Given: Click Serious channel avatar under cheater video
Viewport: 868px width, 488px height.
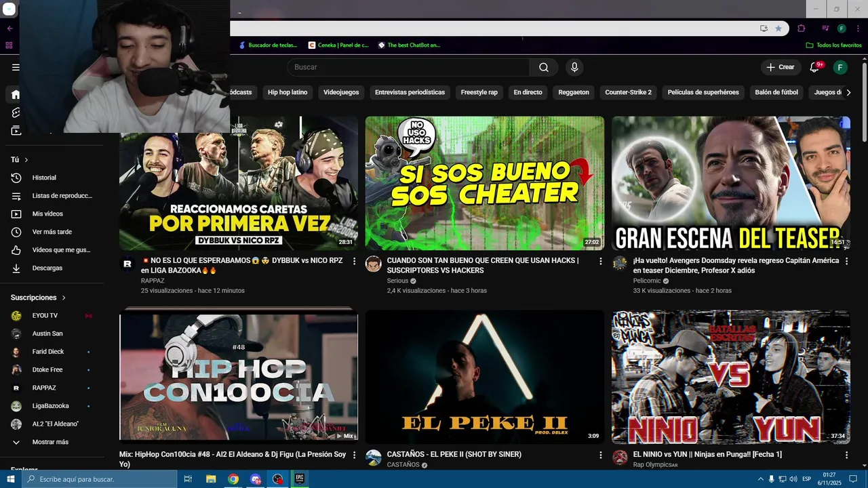Looking at the screenshot, I should 373,264.
